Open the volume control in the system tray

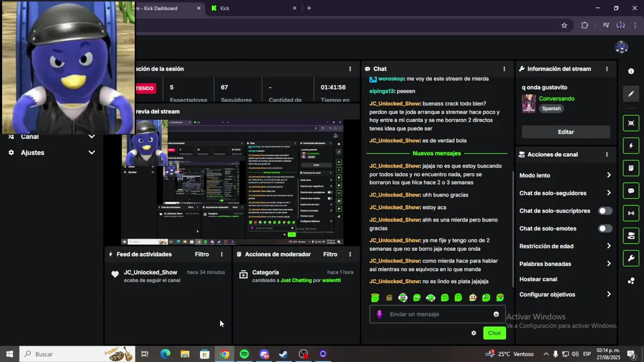pyautogui.click(x=575, y=354)
